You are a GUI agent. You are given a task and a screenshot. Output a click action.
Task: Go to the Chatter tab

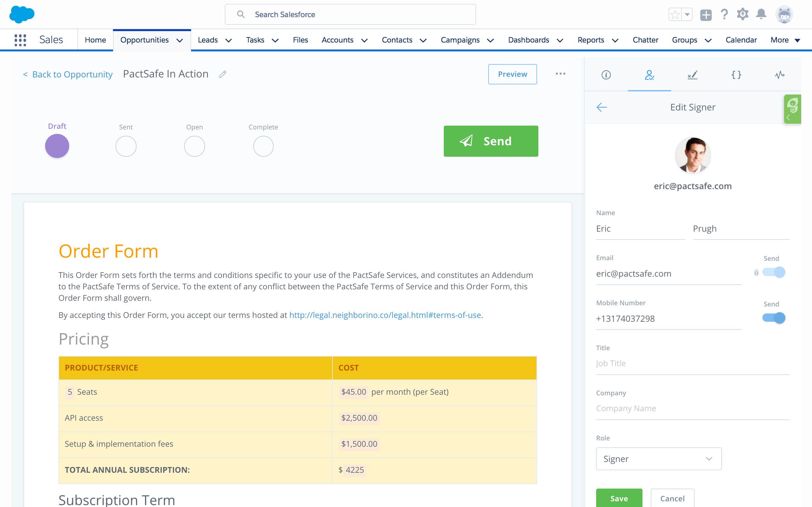click(645, 40)
